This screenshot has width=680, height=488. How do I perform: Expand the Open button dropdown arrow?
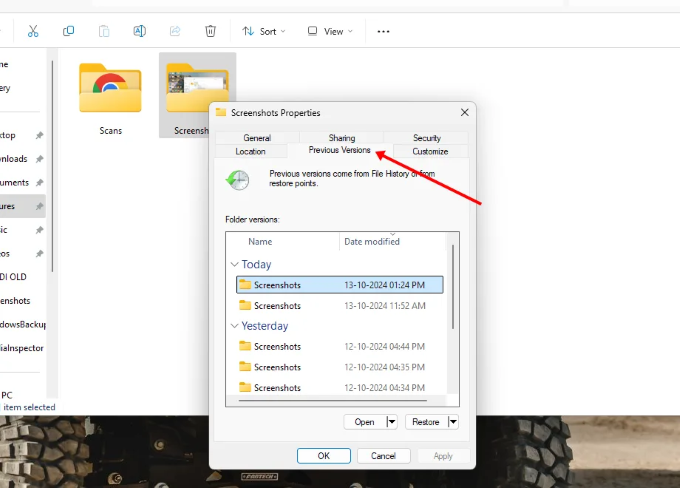click(392, 422)
